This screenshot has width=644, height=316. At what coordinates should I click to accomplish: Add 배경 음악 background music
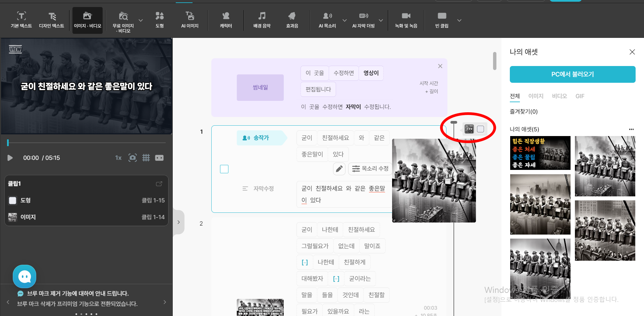[262, 20]
